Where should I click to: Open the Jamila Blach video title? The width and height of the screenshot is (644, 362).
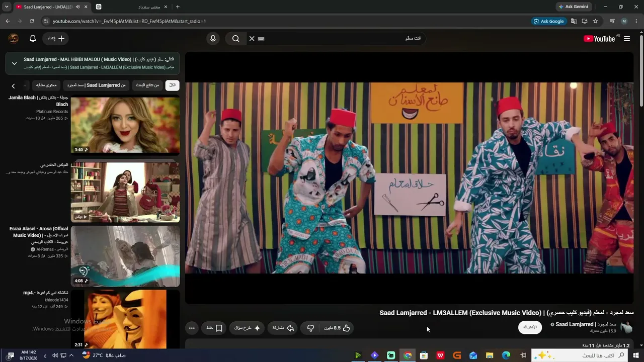click(x=38, y=101)
